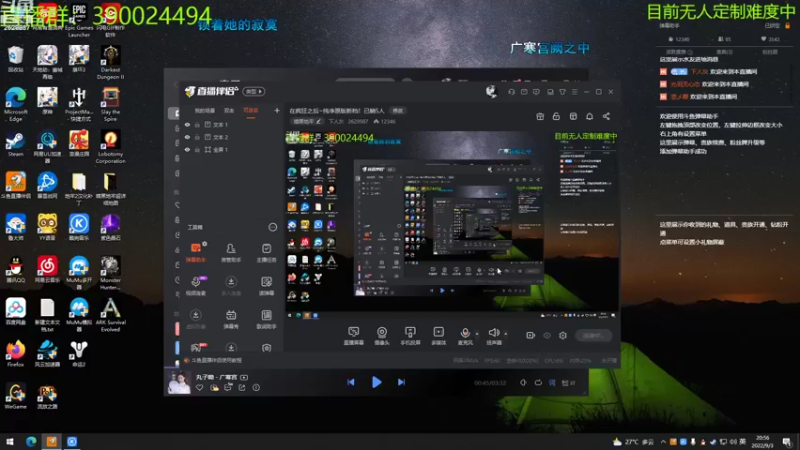Toggle loop mode in music player
This screenshot has height=450, width=800.
pos(538,383)
